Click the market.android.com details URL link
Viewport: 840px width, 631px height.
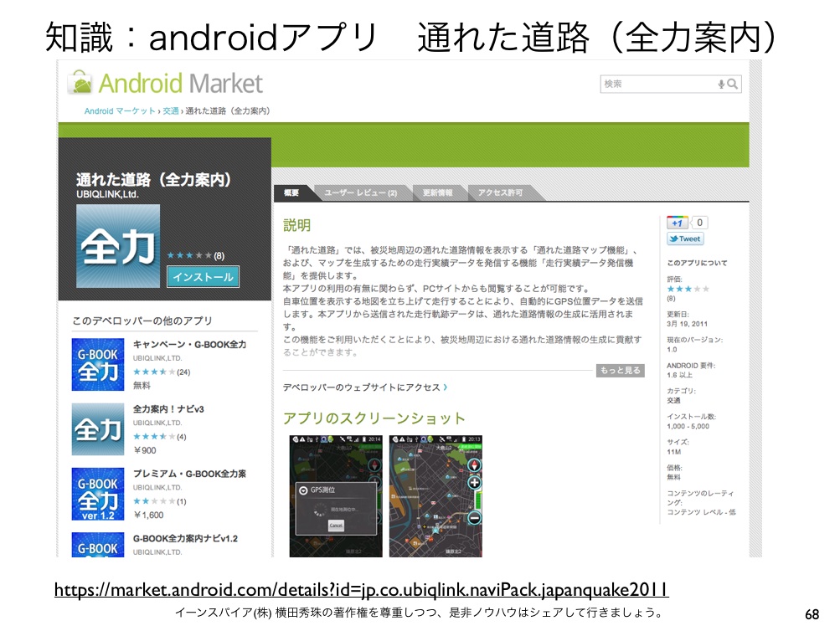362,590
